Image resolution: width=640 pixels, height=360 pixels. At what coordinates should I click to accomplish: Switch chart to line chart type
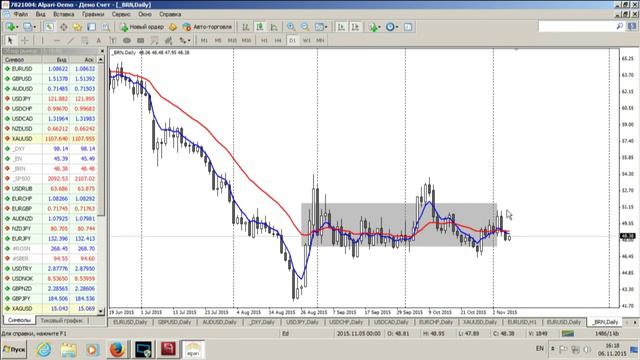coord(274,27)
